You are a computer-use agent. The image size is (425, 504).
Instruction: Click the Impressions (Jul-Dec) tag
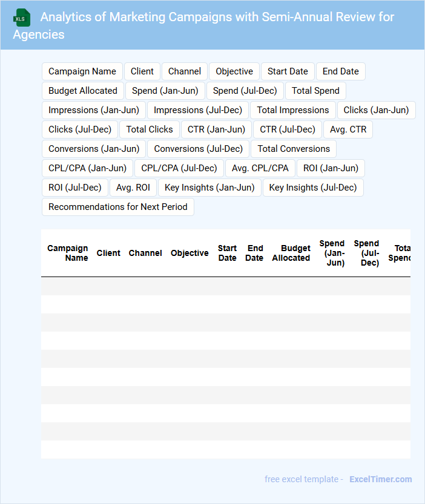(198, 110)
